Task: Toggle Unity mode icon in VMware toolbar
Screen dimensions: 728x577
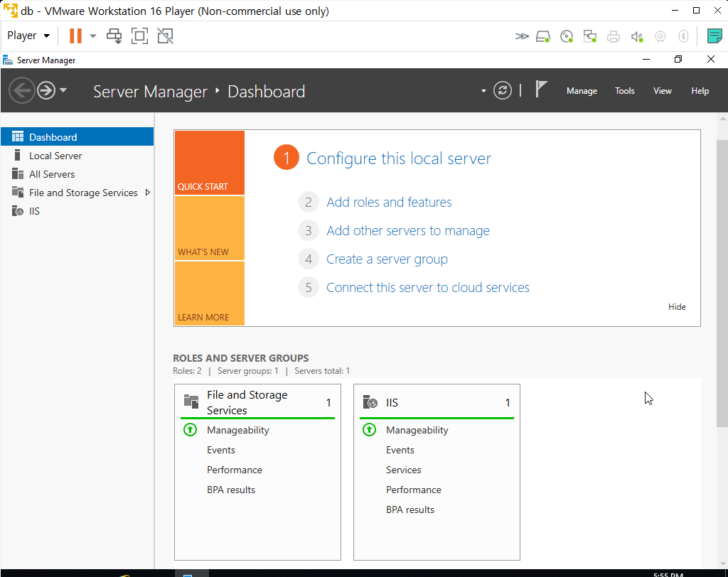Action: coord(165,36)
